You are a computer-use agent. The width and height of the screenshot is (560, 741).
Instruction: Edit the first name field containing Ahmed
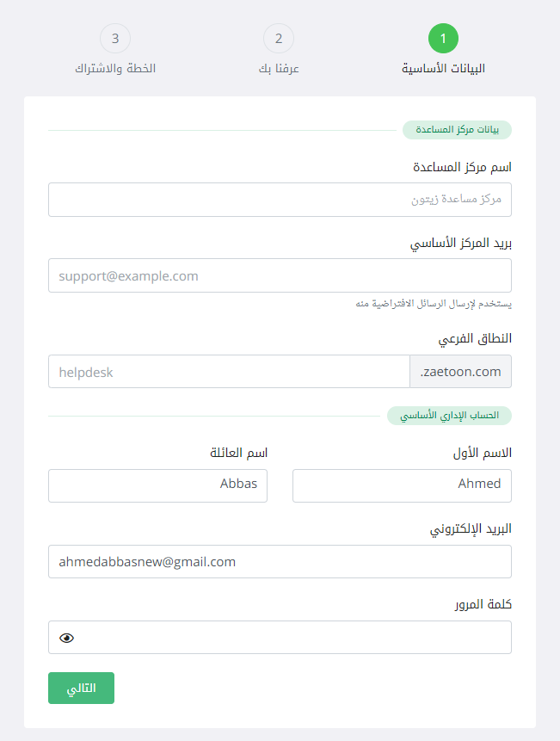[x=402, y=485]
